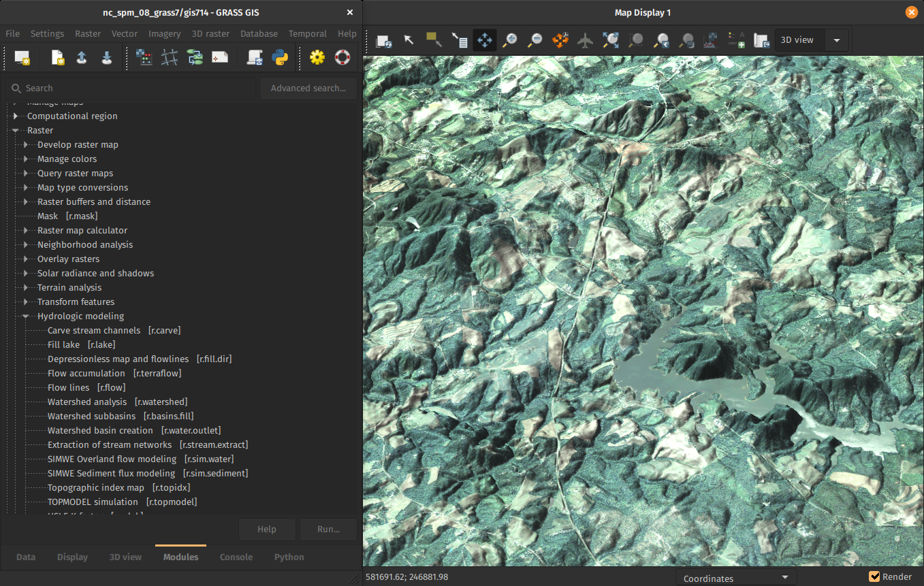This screenshot has width=924, height=586.
Task: Switch to the Data tab
Action: point(26,557)
